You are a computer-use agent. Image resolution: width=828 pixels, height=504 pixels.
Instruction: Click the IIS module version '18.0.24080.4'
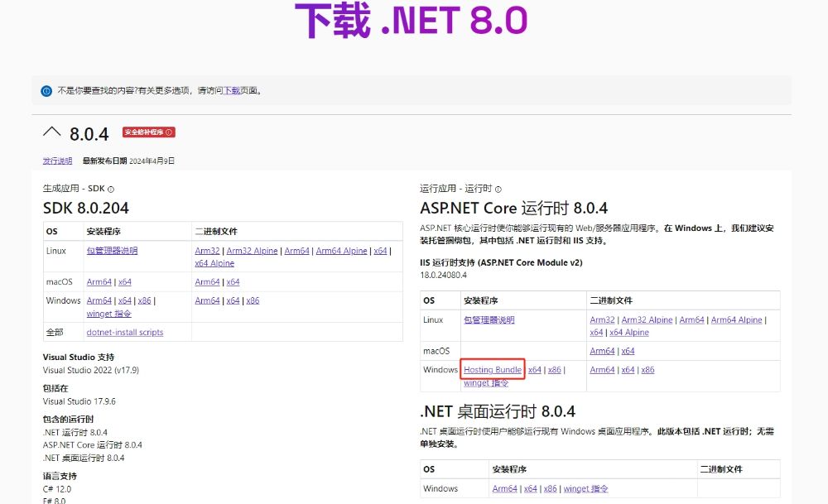444,275
